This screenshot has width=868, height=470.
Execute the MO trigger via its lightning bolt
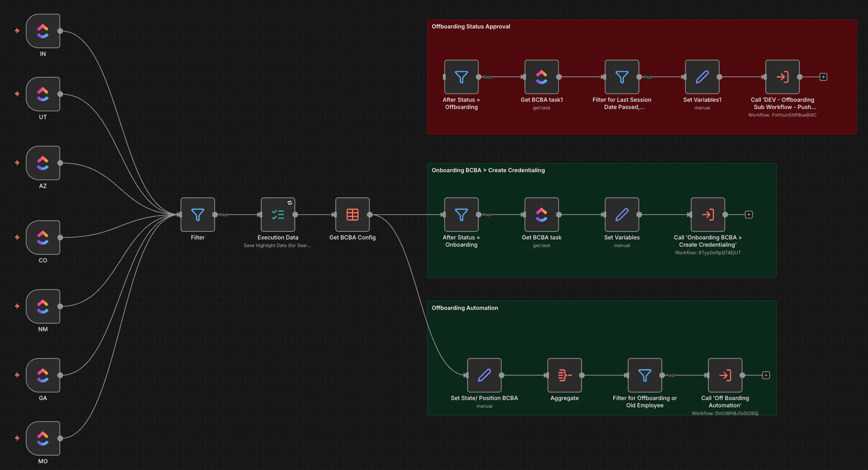[16, 438]
